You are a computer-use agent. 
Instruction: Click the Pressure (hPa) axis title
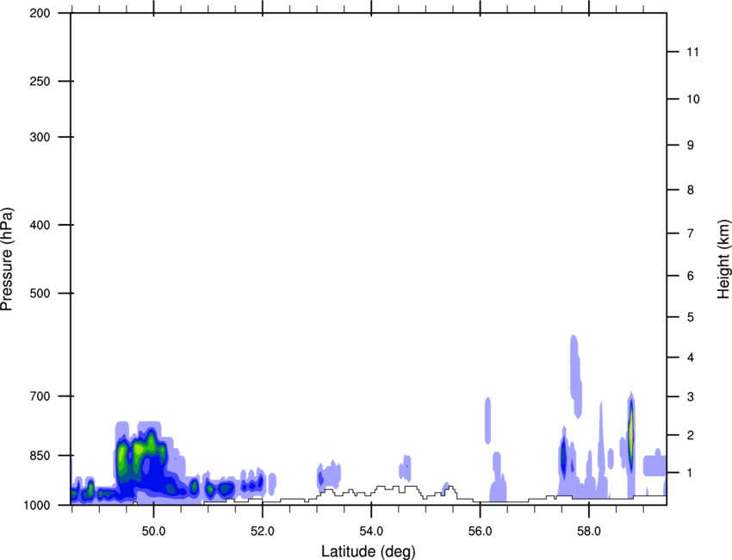click(7, 259)
